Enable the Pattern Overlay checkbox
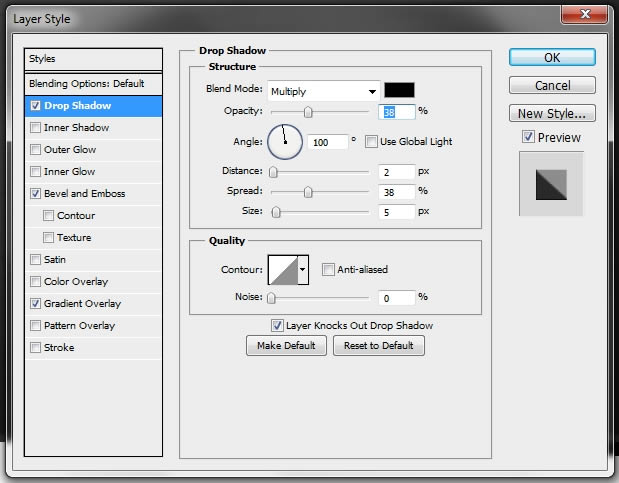619x483 pixels. click(36, 325)
